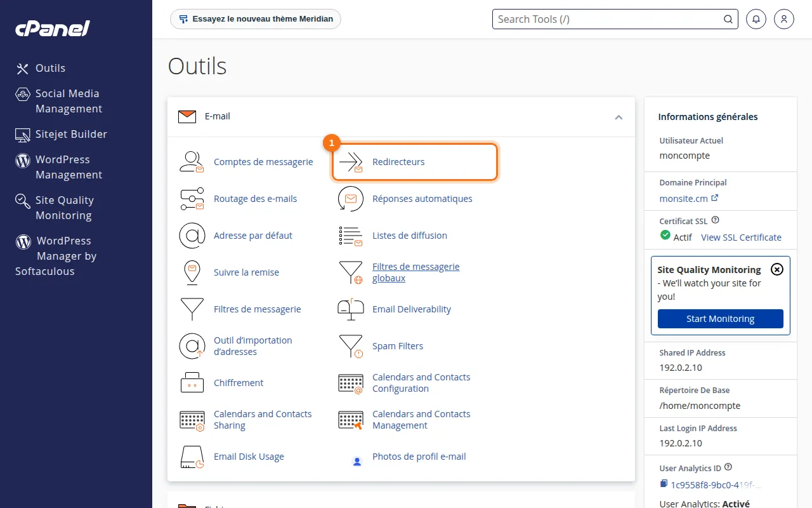Image resolution: width=812 pixels, height=508 pixels.
Task: Visit the monsite.cm domain link
Action: (x=689, y=198)
